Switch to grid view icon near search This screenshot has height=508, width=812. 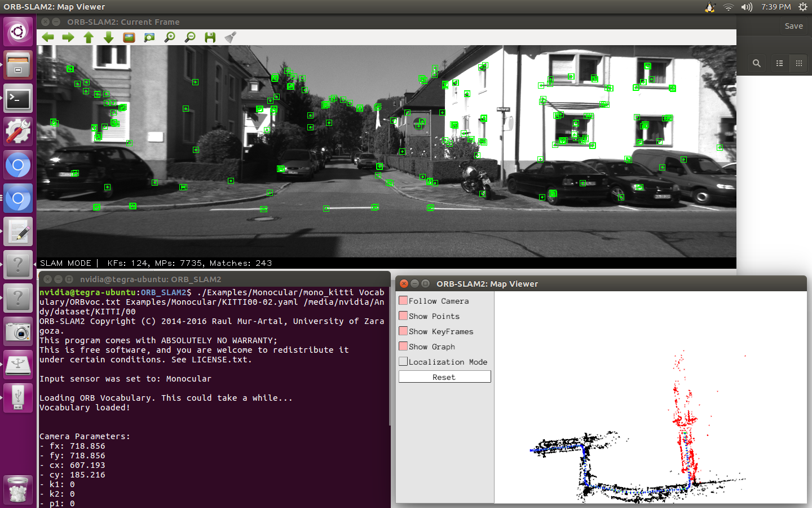[798, 63]
